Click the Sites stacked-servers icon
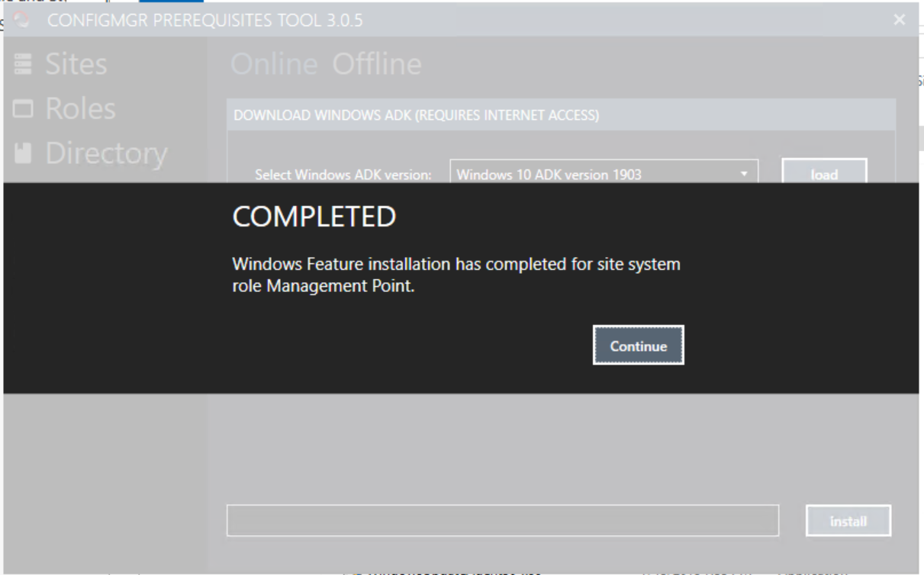This screenshot has width=924, height=575. pos(23,64)
